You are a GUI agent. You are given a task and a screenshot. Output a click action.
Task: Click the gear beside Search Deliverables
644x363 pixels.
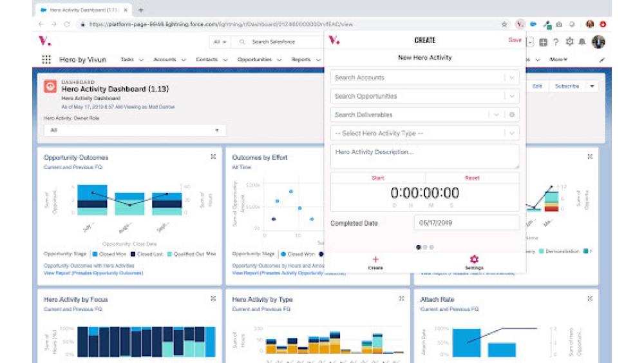coord(512,115)
